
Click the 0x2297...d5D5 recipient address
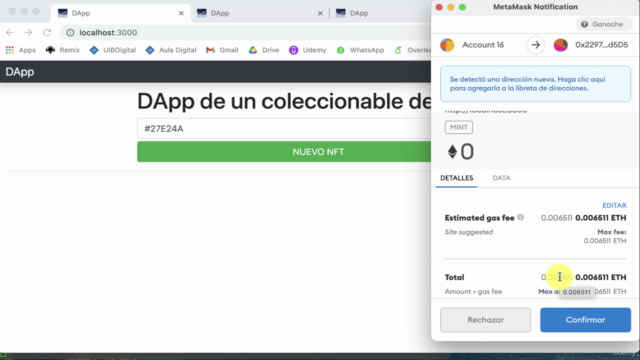point(602,45)
